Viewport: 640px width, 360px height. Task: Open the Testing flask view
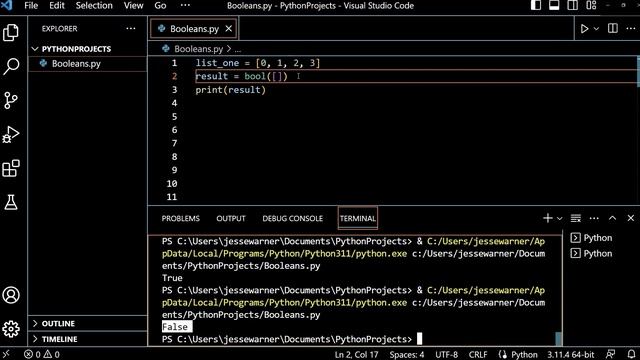[11, 202]
